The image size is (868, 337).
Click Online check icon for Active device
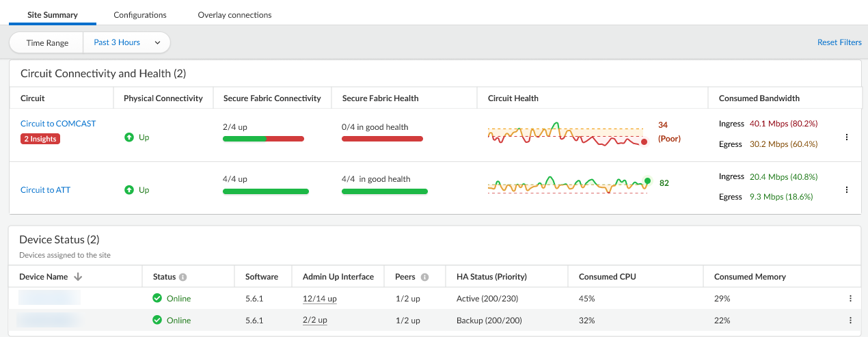tap(157, 299)
